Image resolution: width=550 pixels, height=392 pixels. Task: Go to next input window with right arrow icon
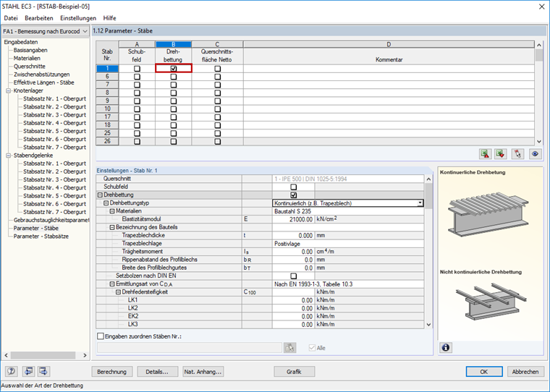(x=43, y=371)
